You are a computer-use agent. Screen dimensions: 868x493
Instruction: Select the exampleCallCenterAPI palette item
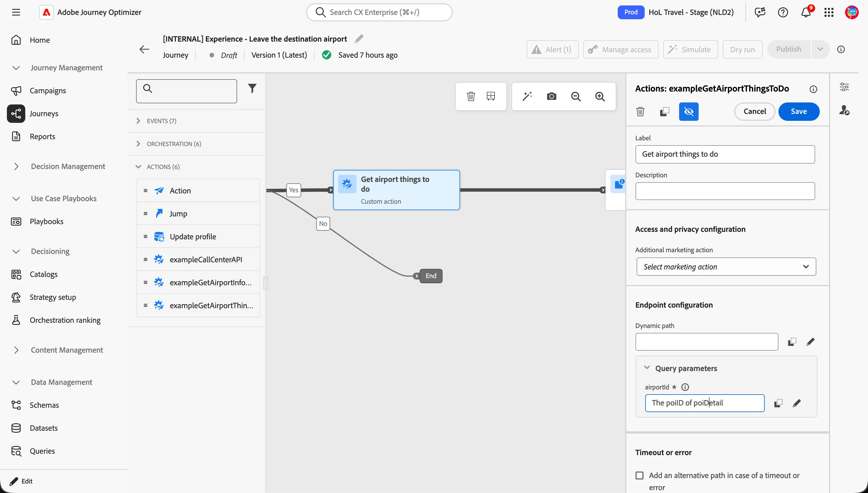(x=198, y=260)
